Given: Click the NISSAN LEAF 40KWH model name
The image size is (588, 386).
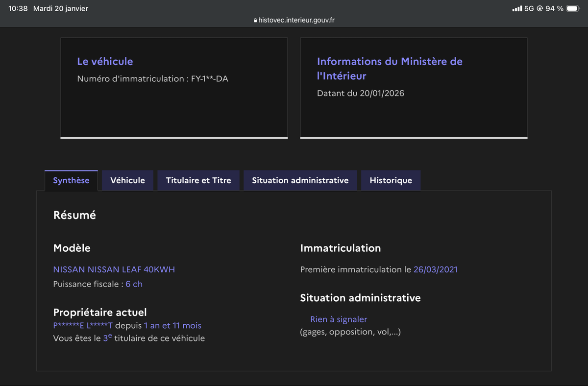Looking at the screenshot, I should [x=114, y=269].
